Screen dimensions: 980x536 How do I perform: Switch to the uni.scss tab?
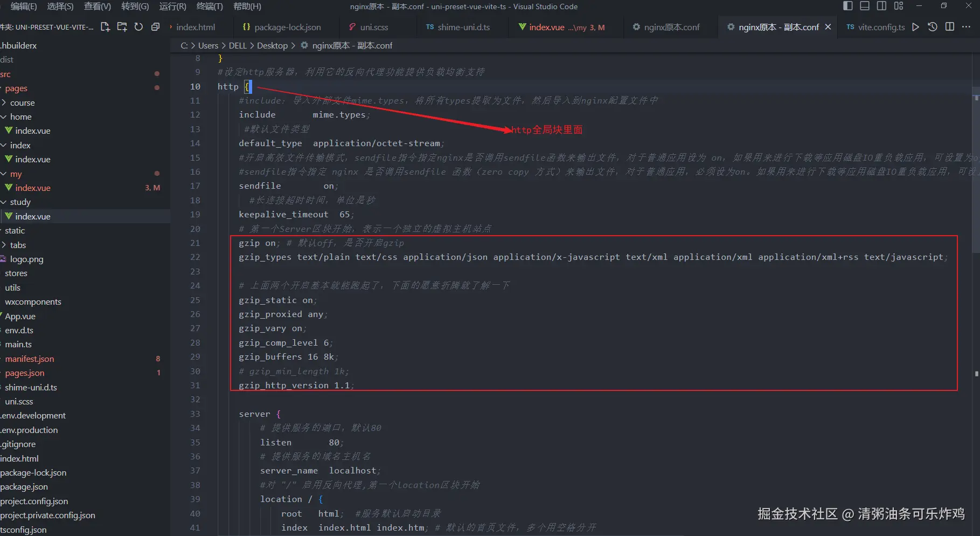coord(374,27)
